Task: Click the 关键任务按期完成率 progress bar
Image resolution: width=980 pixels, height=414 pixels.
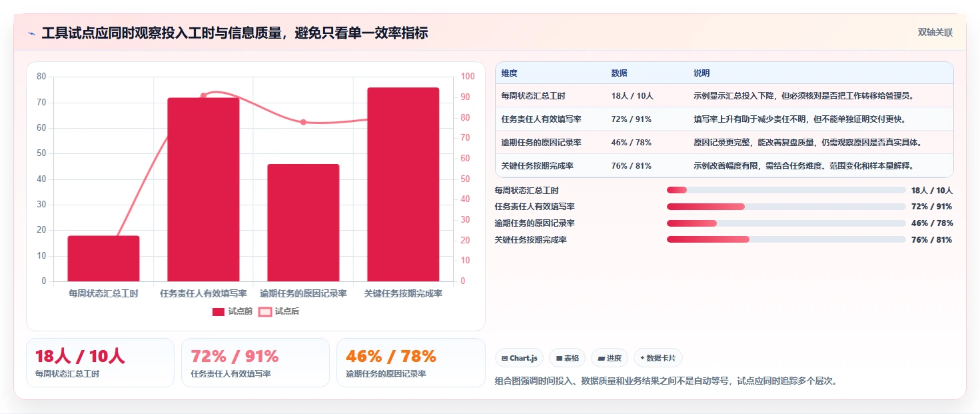Action: click(x=786, y=239)
